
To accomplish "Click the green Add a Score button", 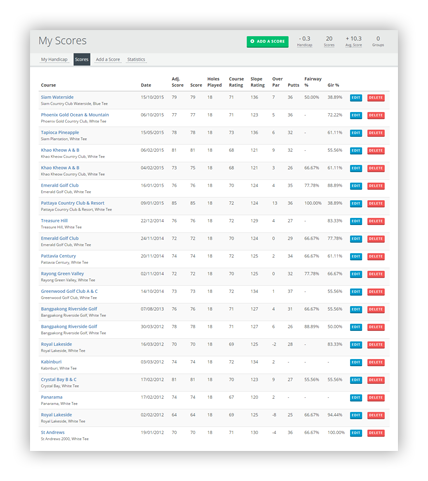I will pyautogui.click(x=267, y=41).
